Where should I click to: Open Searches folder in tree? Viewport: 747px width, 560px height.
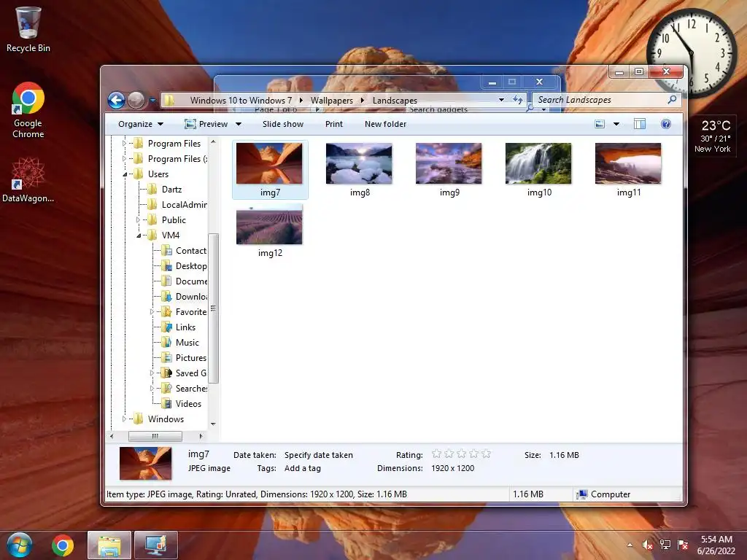click(x=184, y=388)
